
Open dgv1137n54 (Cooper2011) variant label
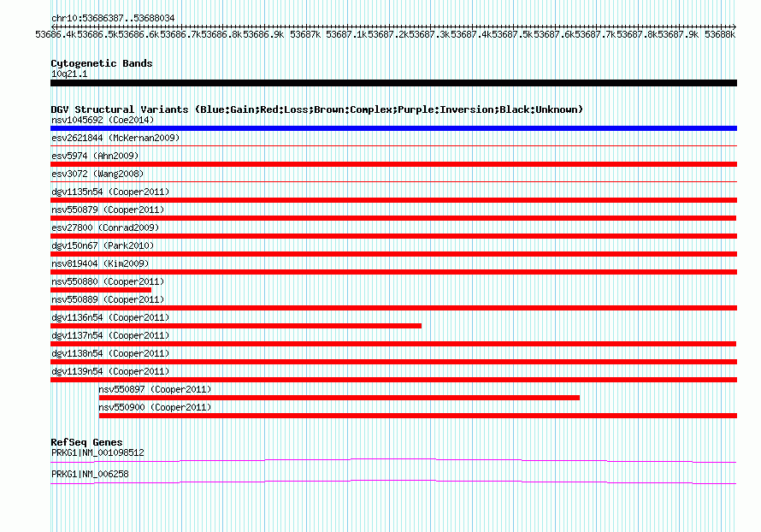point(110,335)
